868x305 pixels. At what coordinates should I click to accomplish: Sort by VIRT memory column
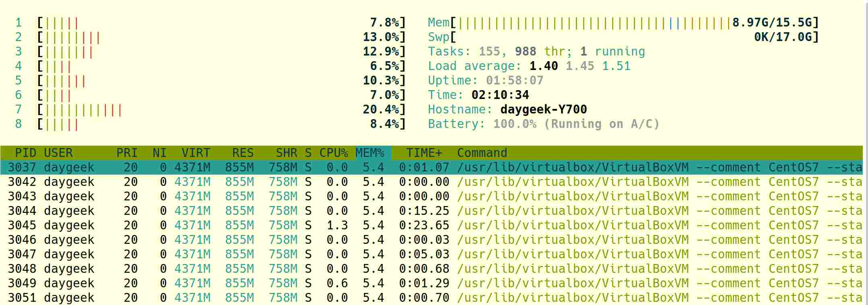tap(196, 153)
